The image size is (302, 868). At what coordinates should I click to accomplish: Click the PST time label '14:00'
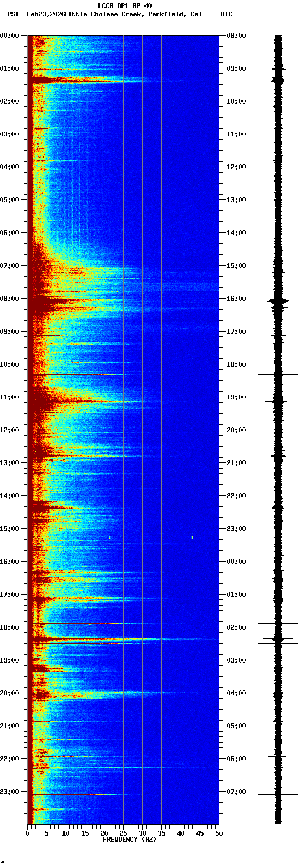coord(9,496)
